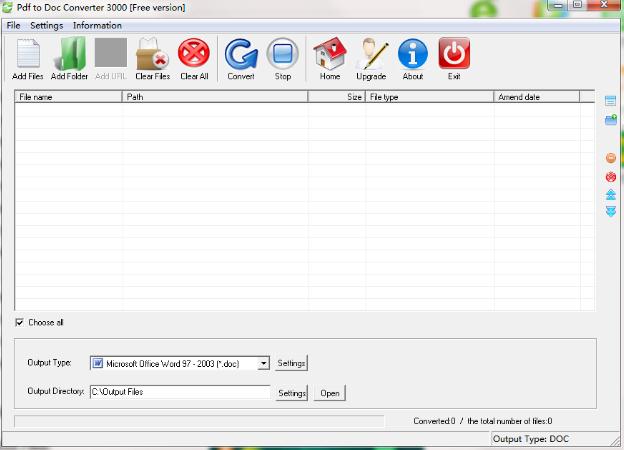
Task: Click Settings button next to Output Directory
Action: tap(292, 393)
